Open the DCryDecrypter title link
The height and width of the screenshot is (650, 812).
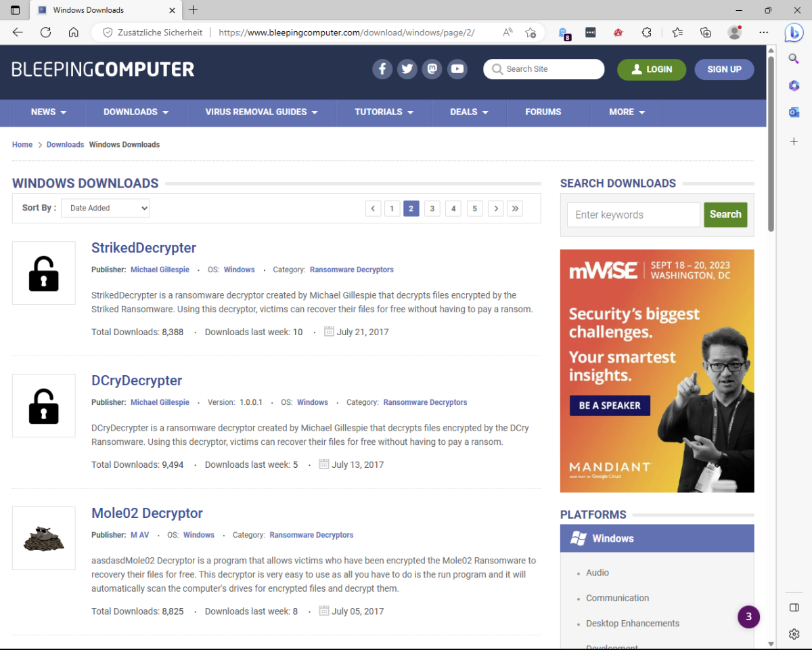coord(137,381)
